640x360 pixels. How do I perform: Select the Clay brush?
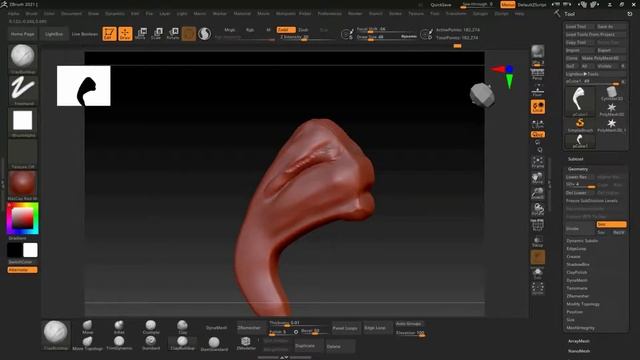pos(182,327)
